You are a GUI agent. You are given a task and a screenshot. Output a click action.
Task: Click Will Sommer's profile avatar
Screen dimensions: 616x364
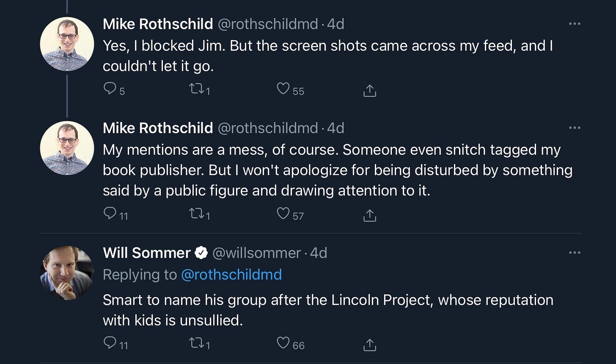67,273
